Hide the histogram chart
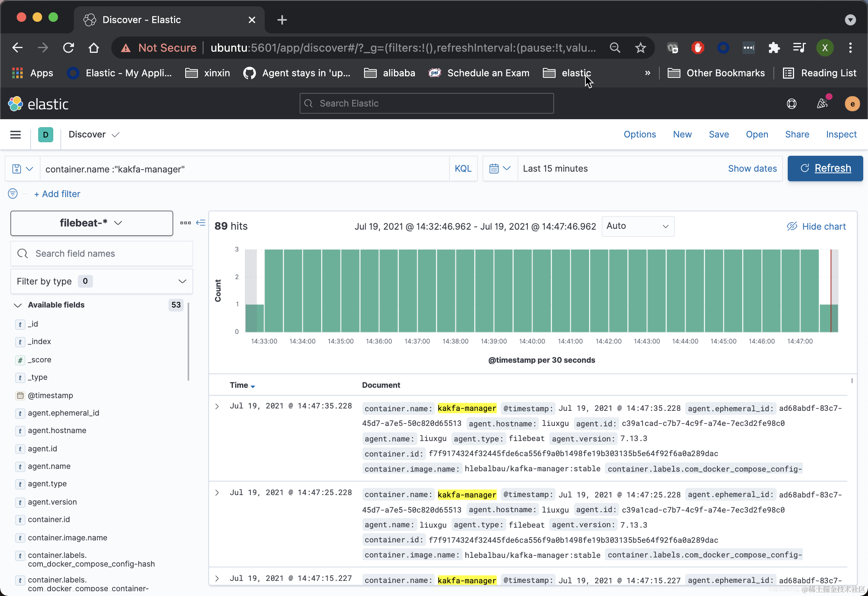 (816, 226)
